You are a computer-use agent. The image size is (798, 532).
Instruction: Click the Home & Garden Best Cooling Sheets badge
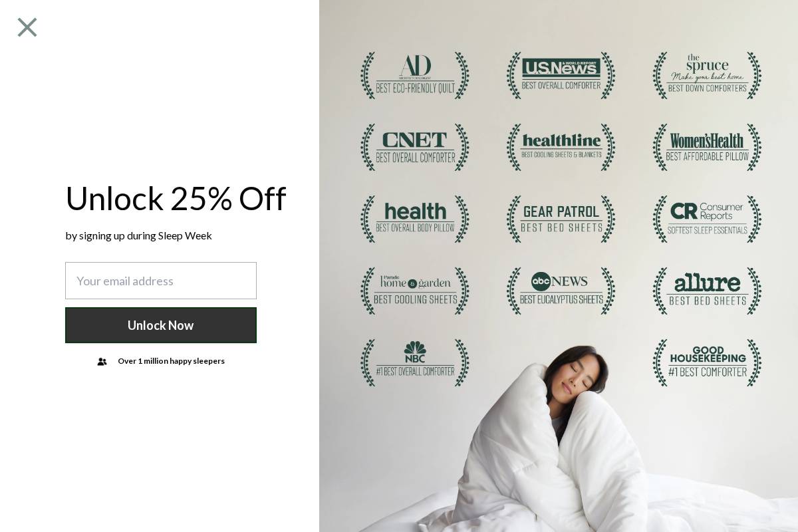pyautogui.click(x=415, y=291)
